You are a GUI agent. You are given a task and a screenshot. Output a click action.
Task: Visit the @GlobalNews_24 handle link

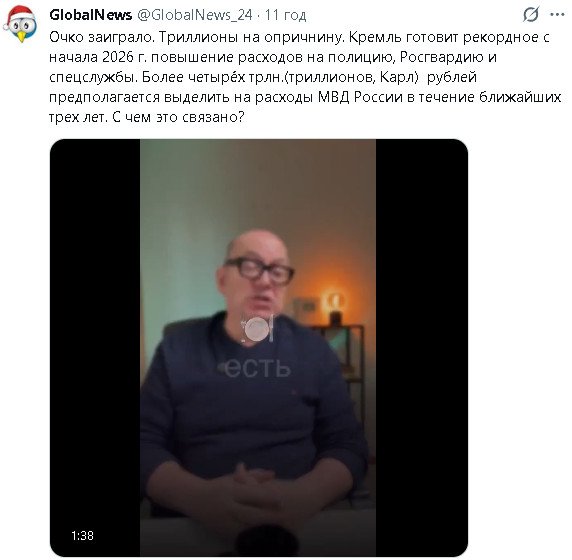point(195,15)
